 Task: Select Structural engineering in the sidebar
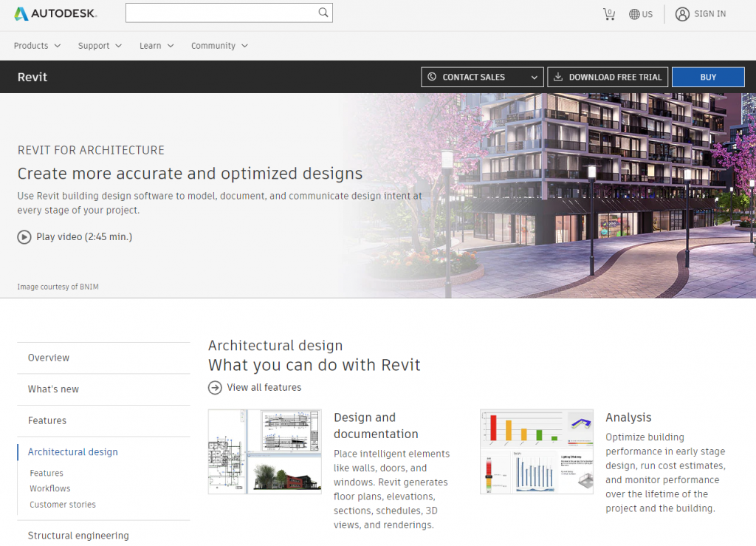pyautogui.click(x=78, y=535)
